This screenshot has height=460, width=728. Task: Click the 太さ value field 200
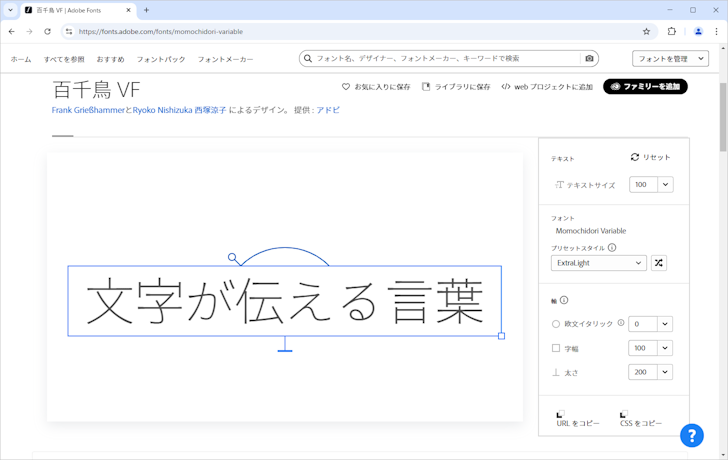point(643,372)
